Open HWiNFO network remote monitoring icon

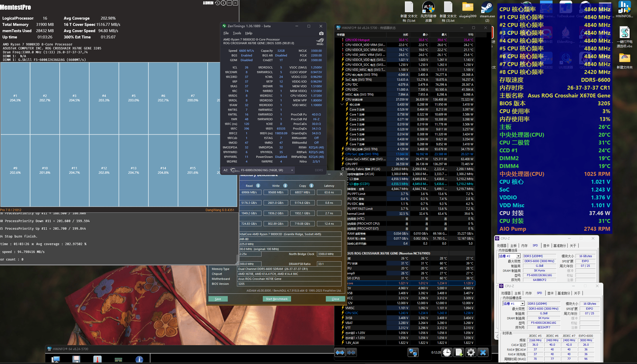413,353
